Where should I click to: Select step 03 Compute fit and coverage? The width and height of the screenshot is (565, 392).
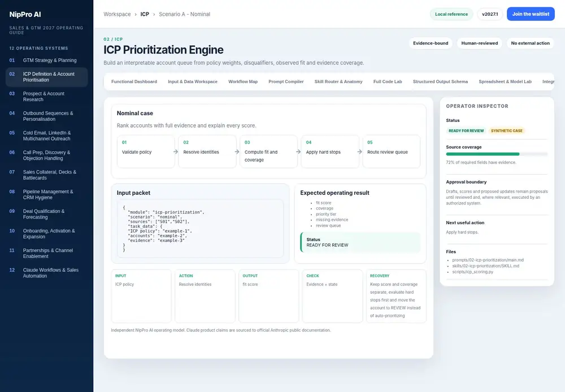pos(268,152)
